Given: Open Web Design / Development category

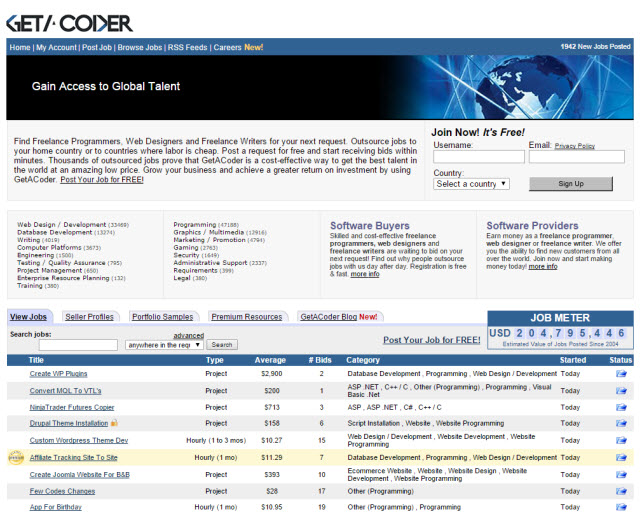Looking at the screenshot, I should coord(61,224).
